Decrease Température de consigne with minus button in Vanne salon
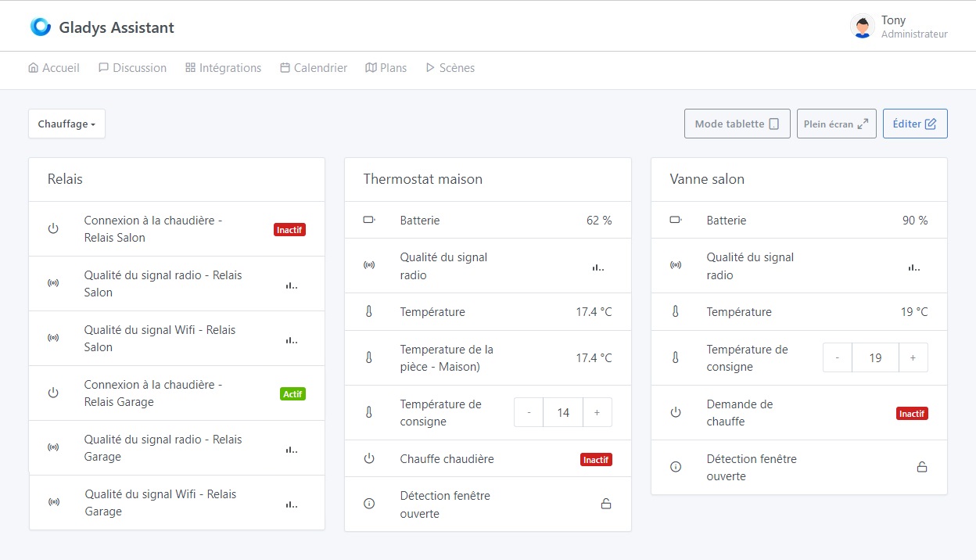Viewport: 976px width, 560px height. [837, 357]
